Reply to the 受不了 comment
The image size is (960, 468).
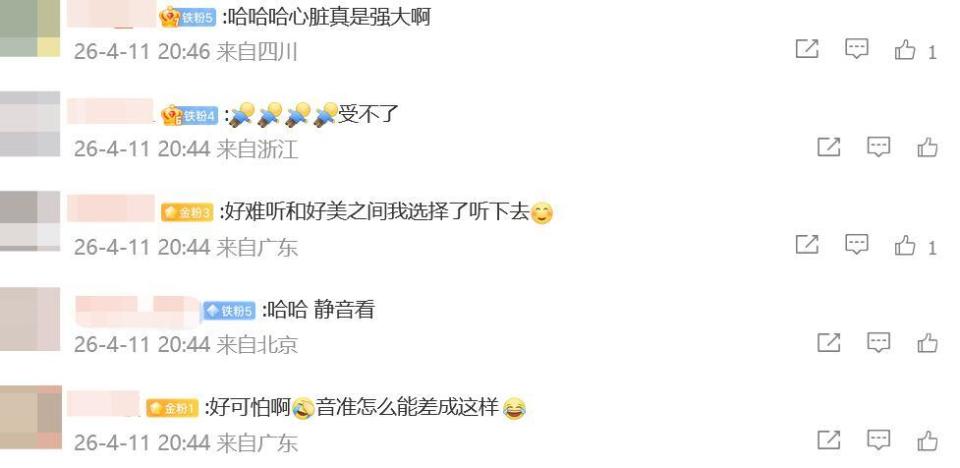pos(879,147)
